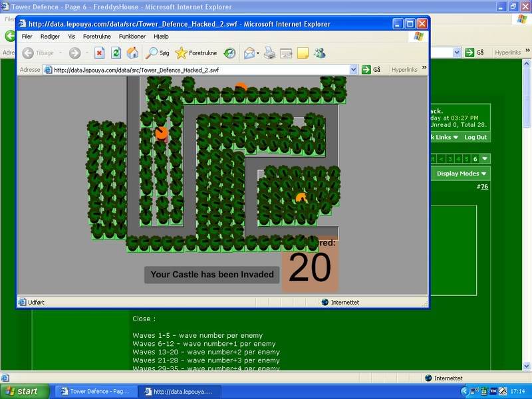Click the Hyperlinks label in popup toolbar
532x399 pixels.
click(404, 70)
